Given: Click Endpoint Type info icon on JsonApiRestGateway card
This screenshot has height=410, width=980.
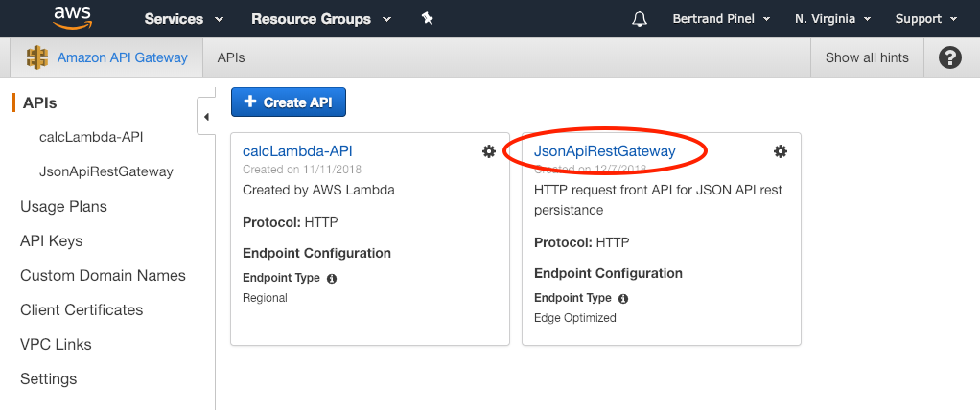Looking at the screenshot, I should coord(623,299).
